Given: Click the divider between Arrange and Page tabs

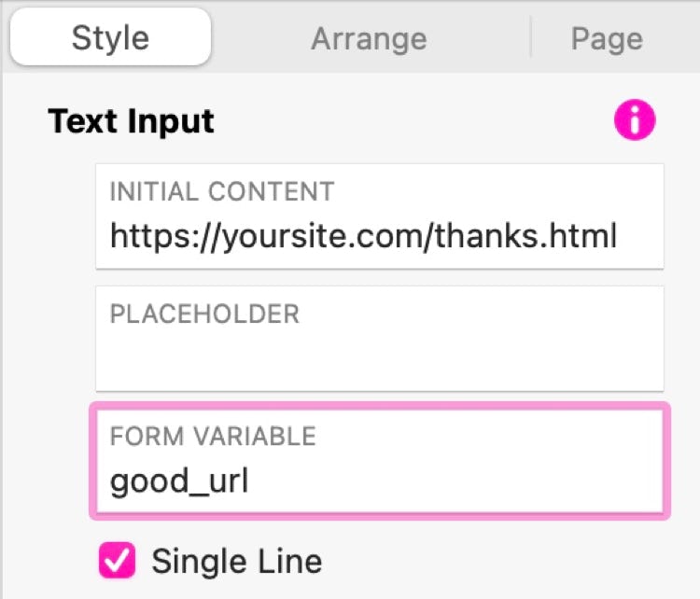Looking at the screenshot, I should (x=530, y=36).
